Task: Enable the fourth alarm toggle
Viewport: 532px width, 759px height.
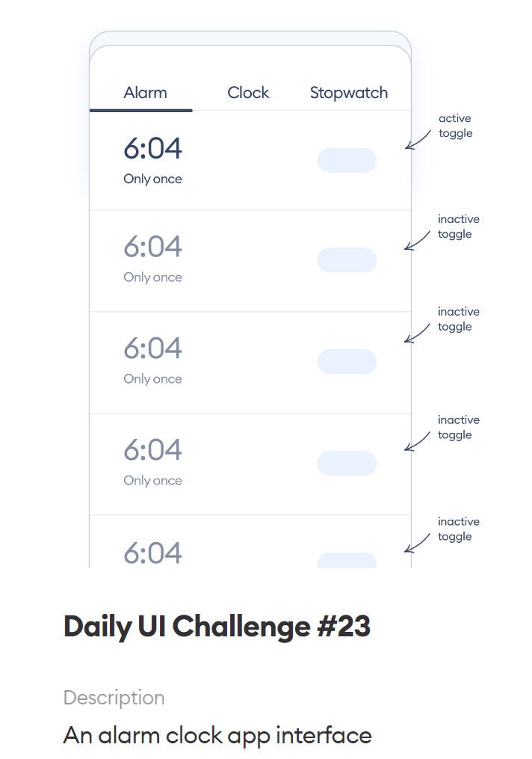Action: [x=347, y=463]
